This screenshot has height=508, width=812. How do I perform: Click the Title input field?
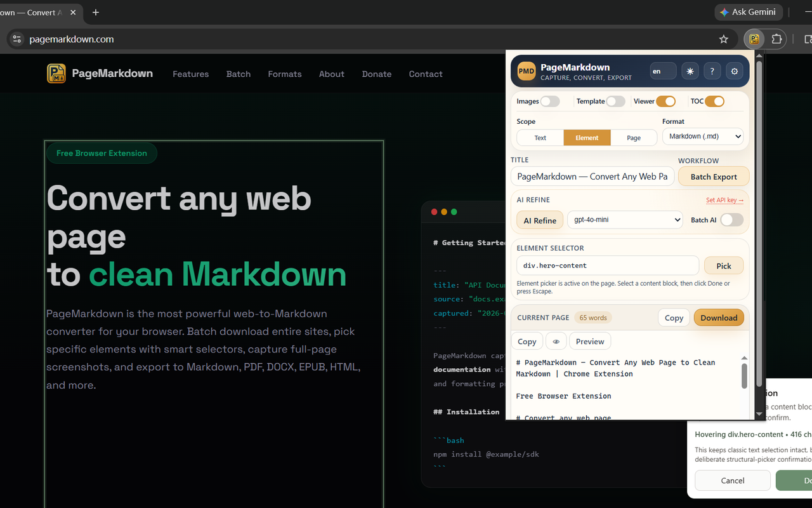click(592, 177)
